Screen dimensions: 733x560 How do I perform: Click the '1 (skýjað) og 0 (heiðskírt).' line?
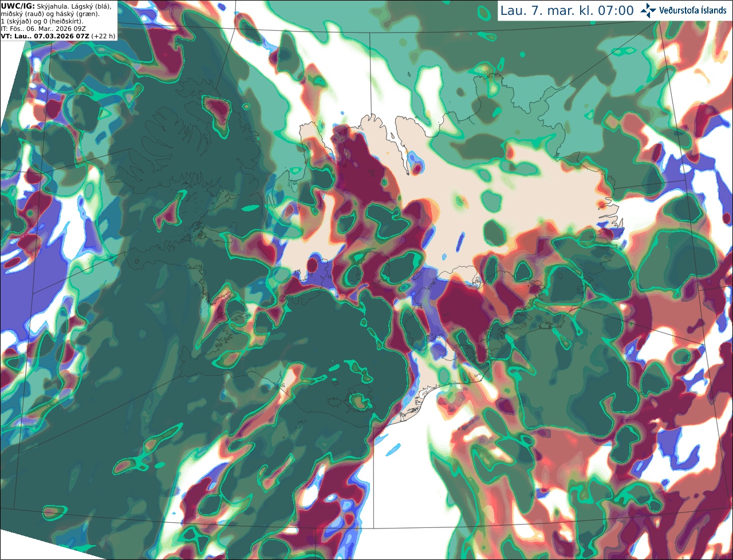(x=42, y=21)
